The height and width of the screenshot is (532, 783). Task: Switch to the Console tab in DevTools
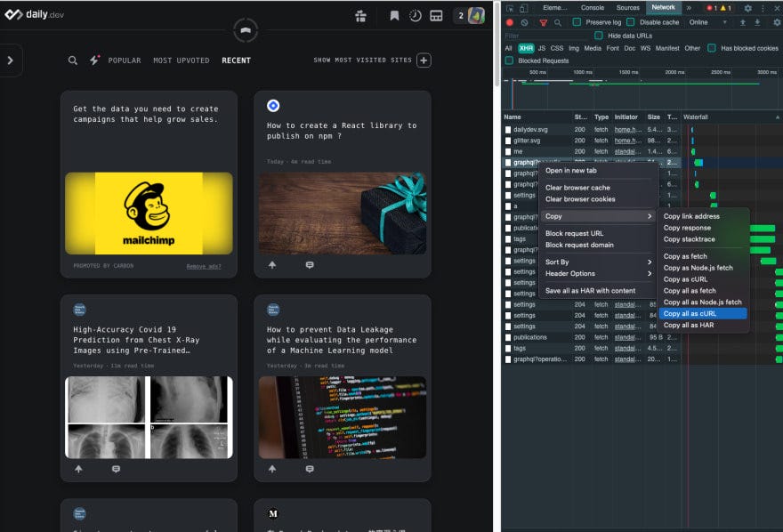[x=593, y=6]
